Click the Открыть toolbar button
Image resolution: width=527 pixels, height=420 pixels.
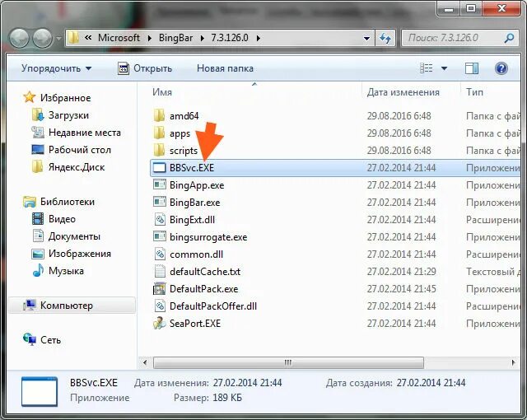(x=145, y=68)
